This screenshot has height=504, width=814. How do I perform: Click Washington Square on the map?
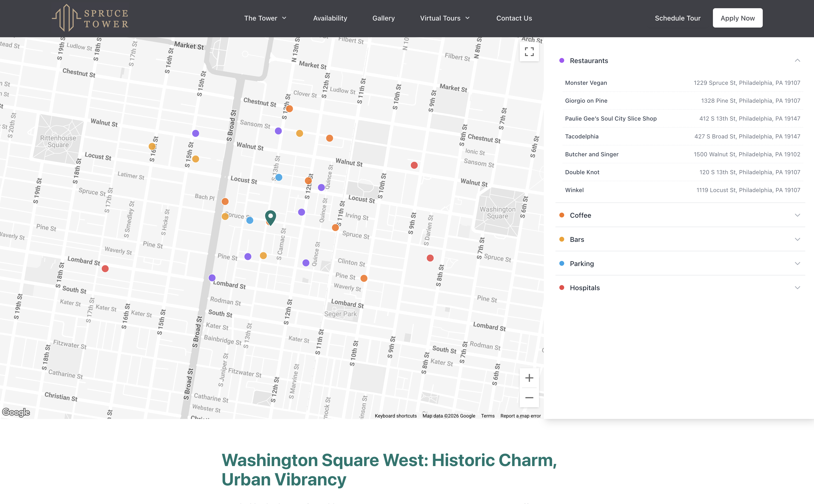[497, 213]
